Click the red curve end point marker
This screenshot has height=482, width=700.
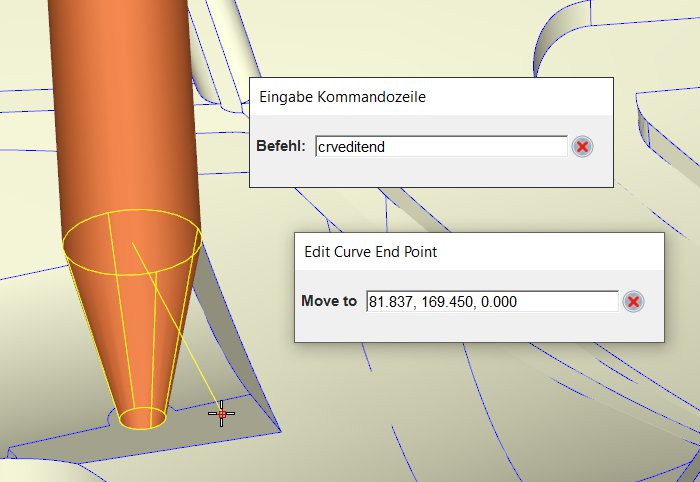pyautogui.click(x=222, y=414)
